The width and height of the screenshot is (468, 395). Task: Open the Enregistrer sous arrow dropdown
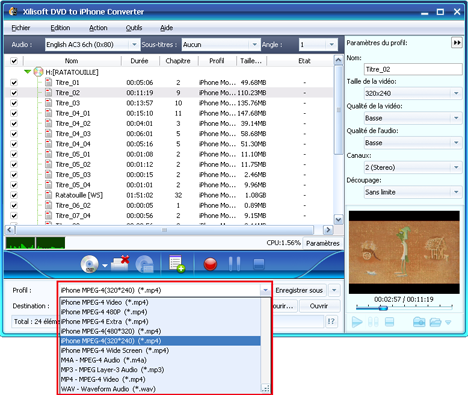coord(334,290)
